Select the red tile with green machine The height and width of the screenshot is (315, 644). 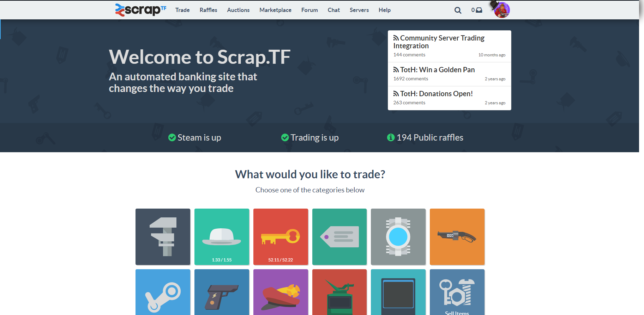click(x=339, y=292)
